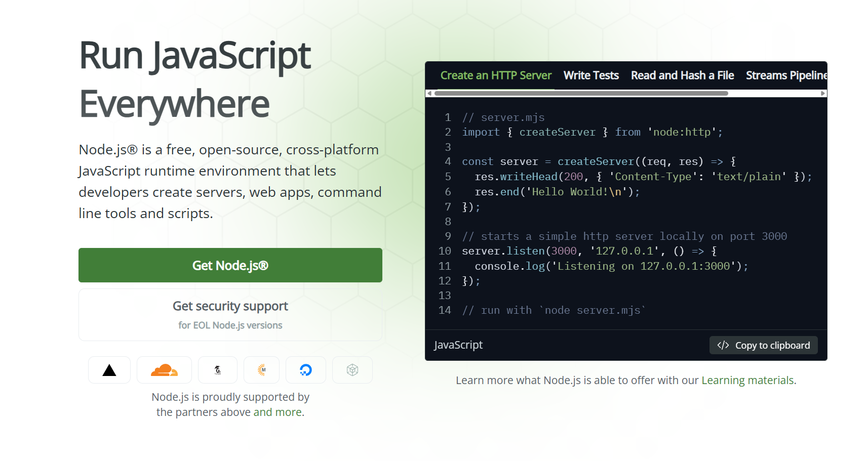
Task: Open the Cloudflare orange cloud partner logo
Action: (164, 370)
